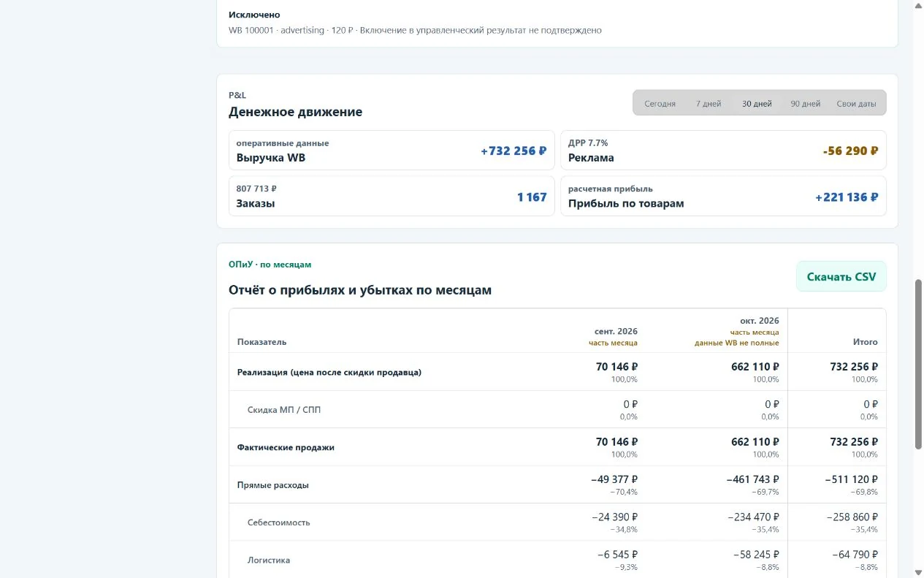Switch period to 7 дней
This screenshot has height=578, width=924.
709,103
